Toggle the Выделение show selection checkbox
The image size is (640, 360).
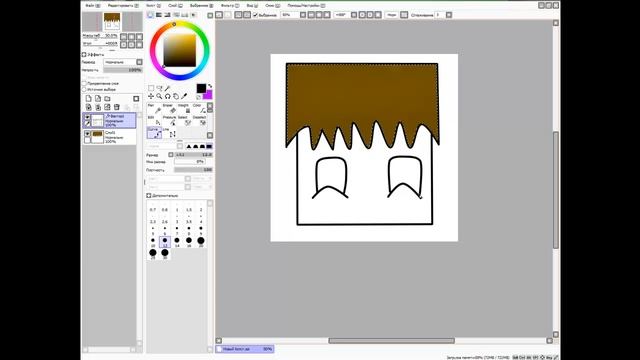[256, 15]
